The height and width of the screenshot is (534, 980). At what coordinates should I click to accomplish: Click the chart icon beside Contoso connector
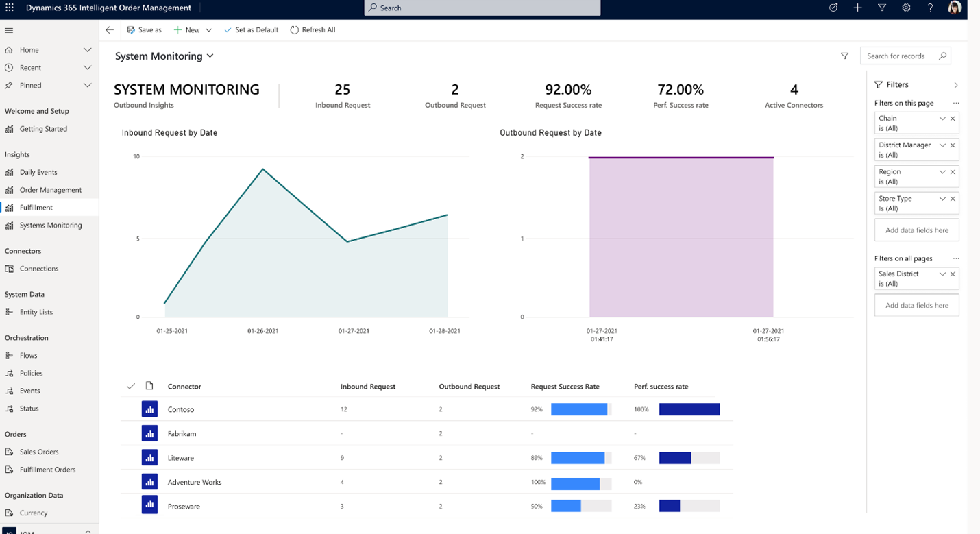coord(149,409)
